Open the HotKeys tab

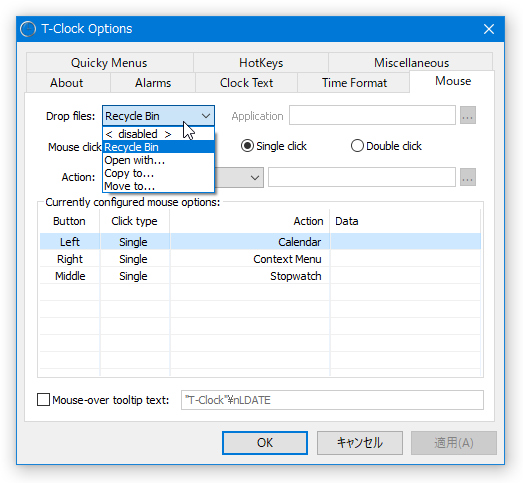click(x=261, y=62)
